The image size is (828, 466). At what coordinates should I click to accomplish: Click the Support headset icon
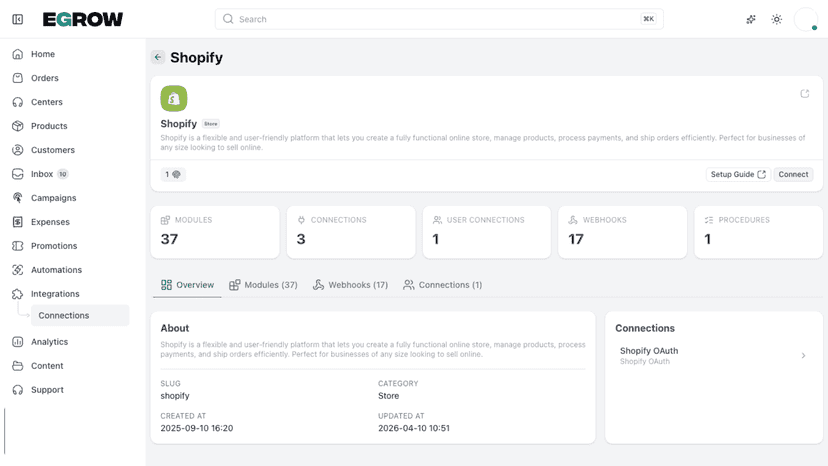point(17,390)
